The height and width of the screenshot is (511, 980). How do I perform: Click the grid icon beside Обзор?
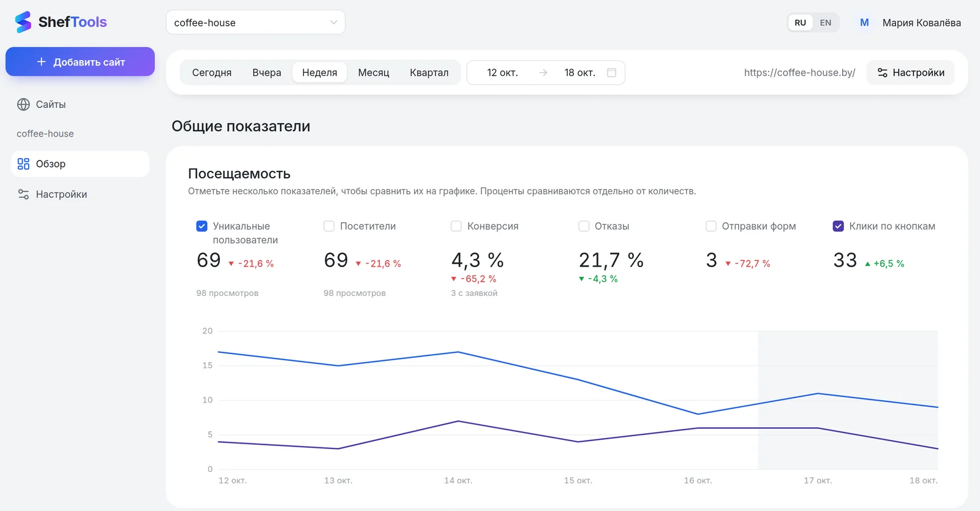[x=23, y=164]
